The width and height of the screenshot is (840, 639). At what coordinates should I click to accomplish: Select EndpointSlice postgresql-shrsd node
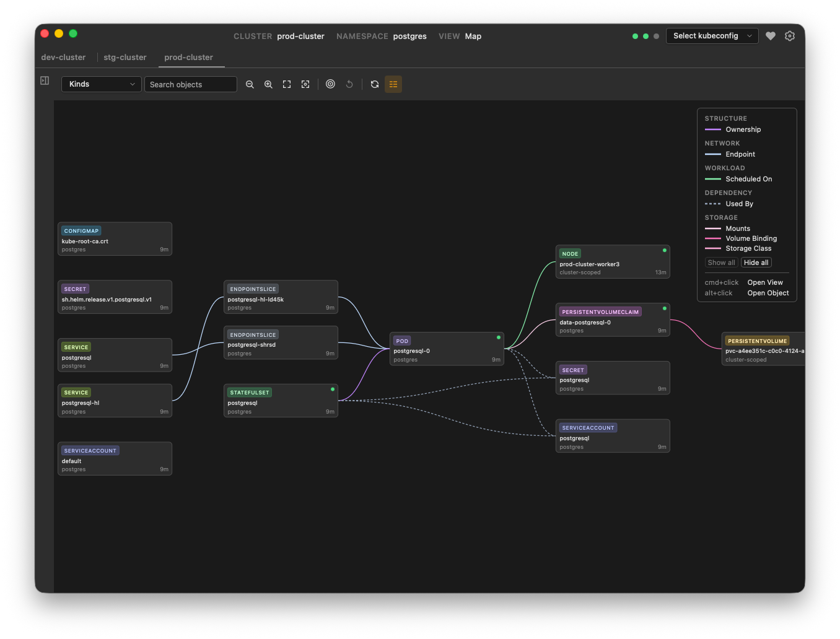point(281,342)
